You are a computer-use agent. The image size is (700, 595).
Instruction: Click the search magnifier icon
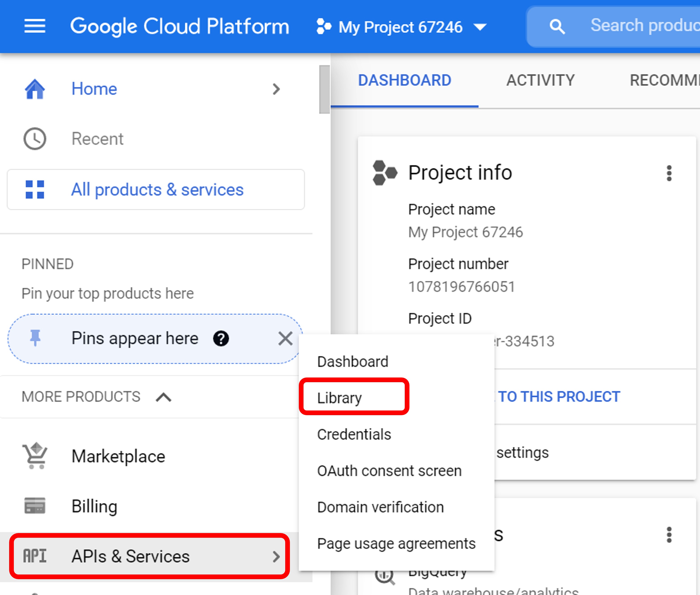[x=557, y=26]
